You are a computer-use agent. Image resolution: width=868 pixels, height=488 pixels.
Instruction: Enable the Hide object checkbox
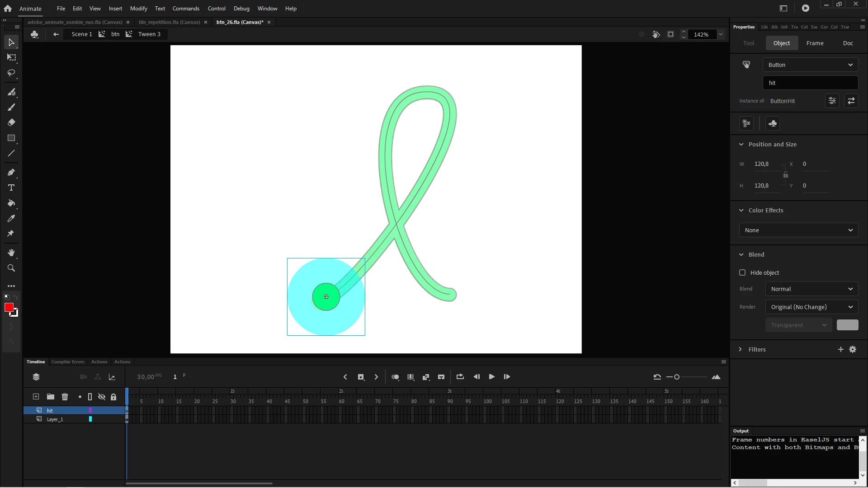pyautogui.click(x=742, y=272)
